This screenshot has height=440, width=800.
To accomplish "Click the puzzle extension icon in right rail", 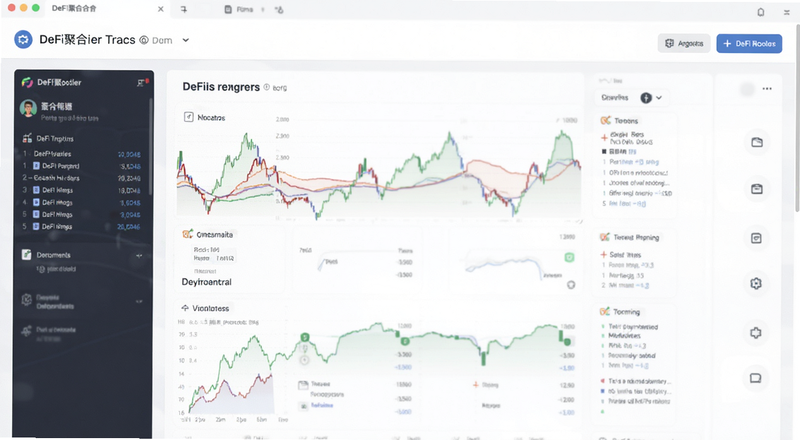I will [x=756, y=333].
